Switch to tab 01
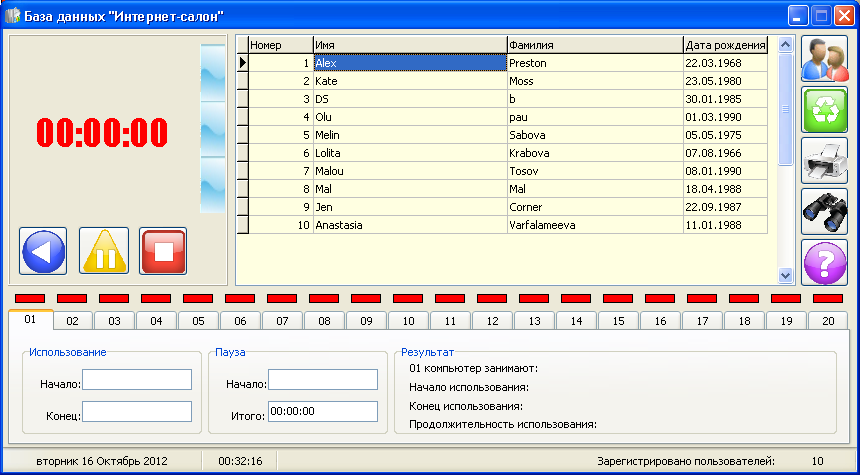This screenshot has height=475, width=860. click(31, 319)
